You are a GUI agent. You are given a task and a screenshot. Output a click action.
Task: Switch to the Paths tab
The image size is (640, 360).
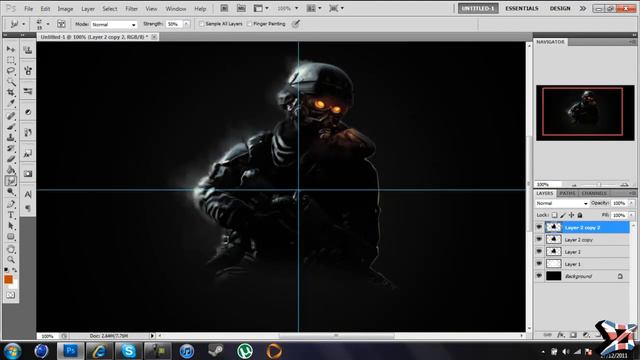[x=567, y=193]
